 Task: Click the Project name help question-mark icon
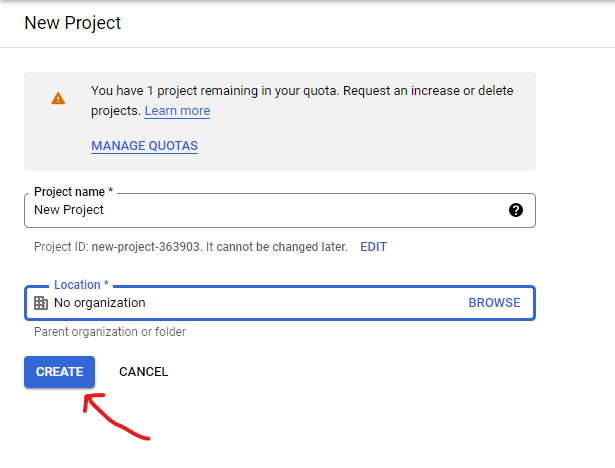pyautogui.click(x=516, y=210)
